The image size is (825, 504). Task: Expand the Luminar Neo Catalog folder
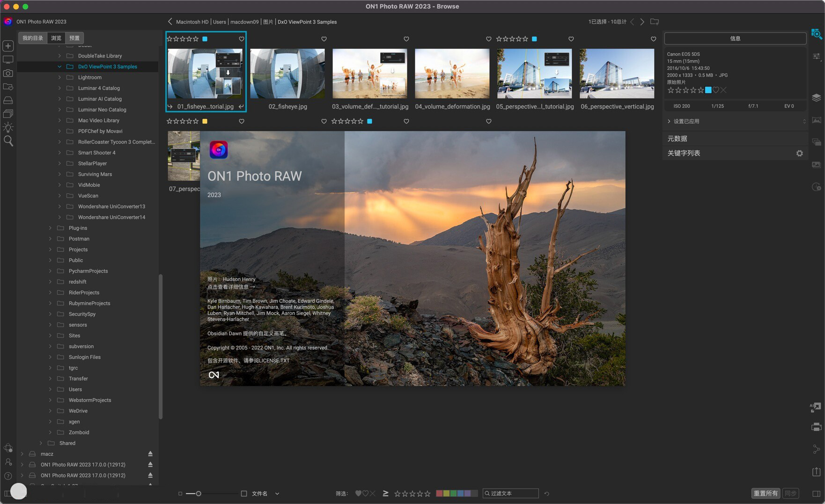coord(59,110)
